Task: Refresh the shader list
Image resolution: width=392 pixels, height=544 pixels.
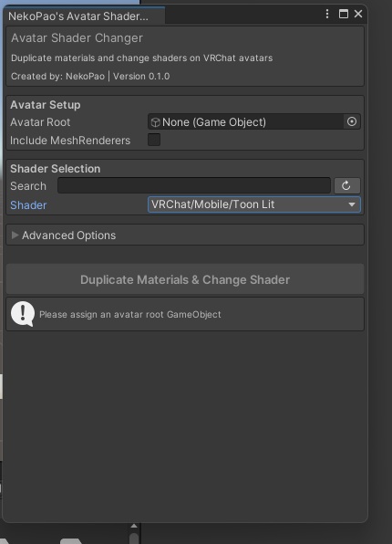Action: (347, 185)
